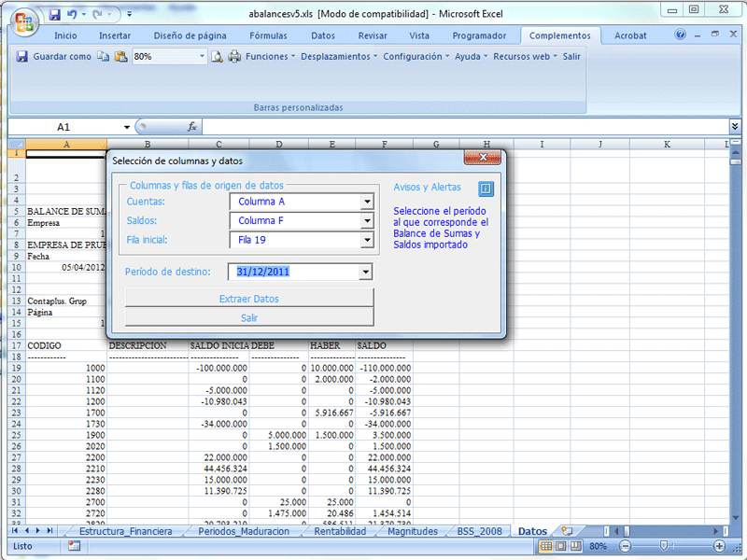
Task: Open the Desplazamientos menu
Action: pos(339,56)
